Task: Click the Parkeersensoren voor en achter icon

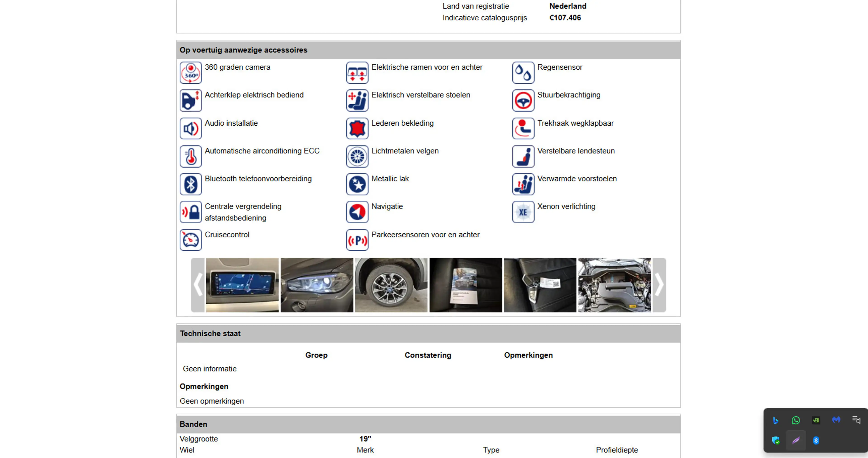Action: (x=357, y=240)
